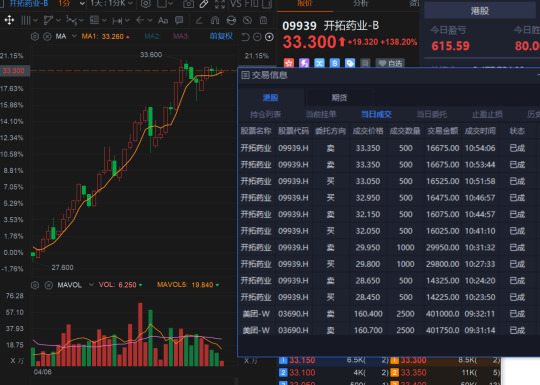Click the 前复权 adjustment button

221,36
